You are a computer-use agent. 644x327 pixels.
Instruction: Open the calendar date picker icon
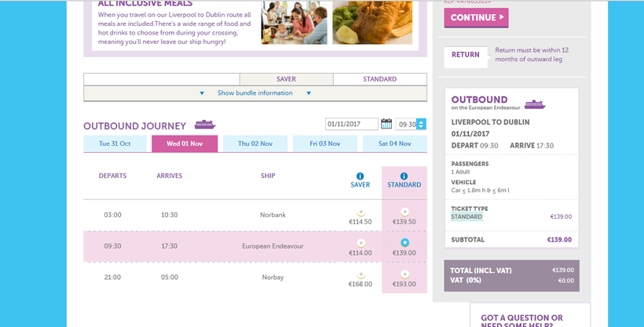pyautogui.click(x=386, y=123)
